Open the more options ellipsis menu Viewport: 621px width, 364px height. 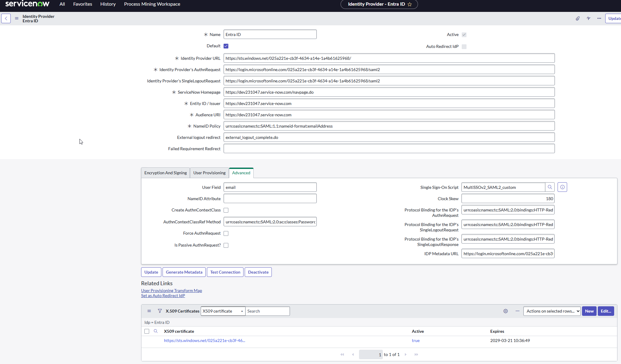coord(599,18)
